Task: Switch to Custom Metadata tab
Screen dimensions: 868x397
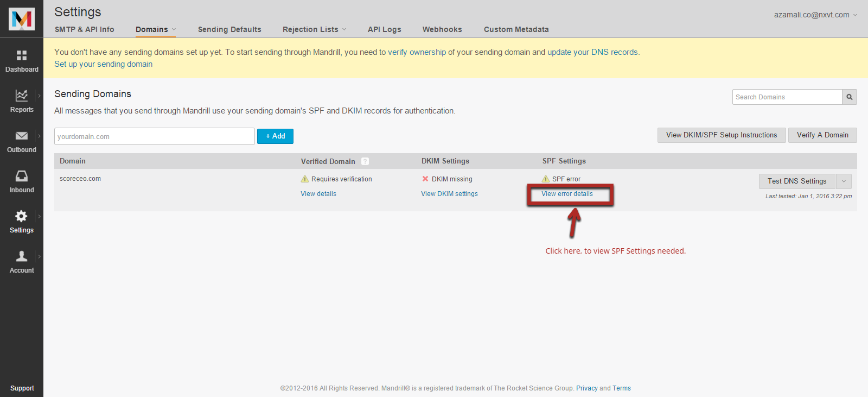Action: 516,29
